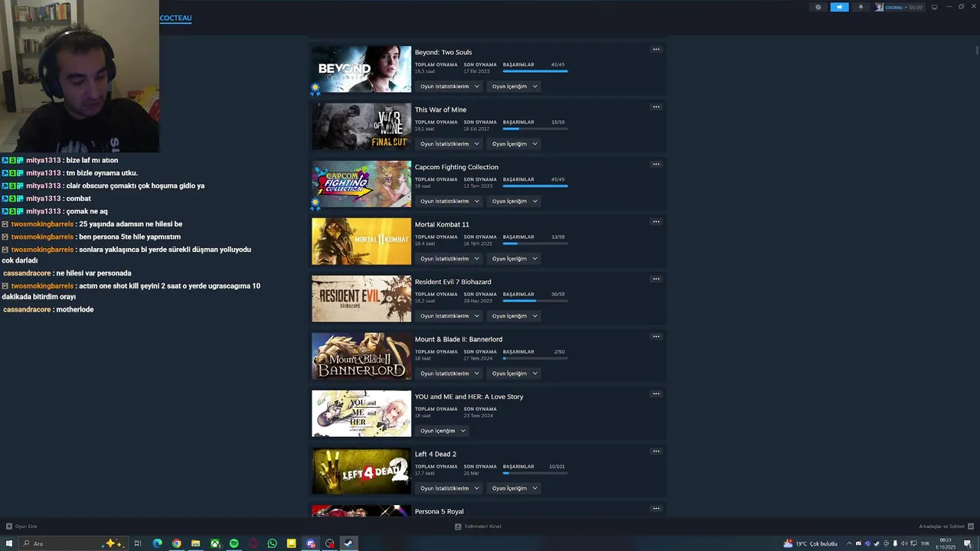The width and height of the screenshot is (980, 551).
Task: Expand Oyun İstatistiklerim for Beyond: Two Souls
Action: 449,86
